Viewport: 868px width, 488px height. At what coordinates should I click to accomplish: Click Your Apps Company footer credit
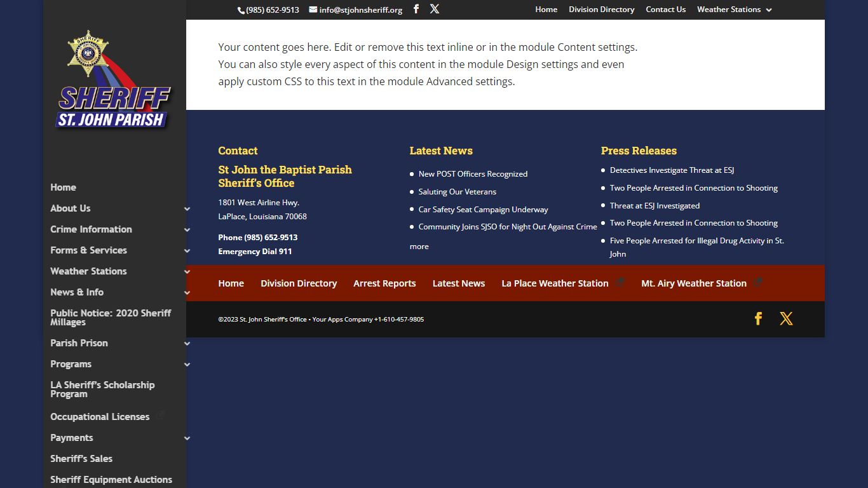click(342, 320)
